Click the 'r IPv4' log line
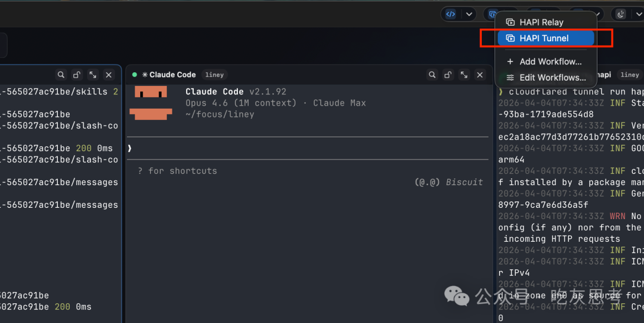Image resolution: width=644 pixels, height=323 pixels. 514,273
